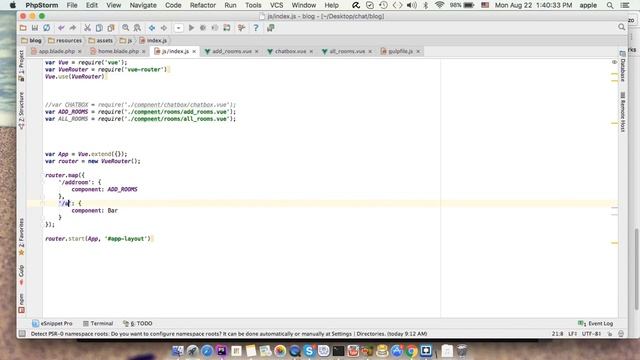Click the UTF-8 encoding widget
This screenshot has width=640, height=360.
(x=591, y=333)
